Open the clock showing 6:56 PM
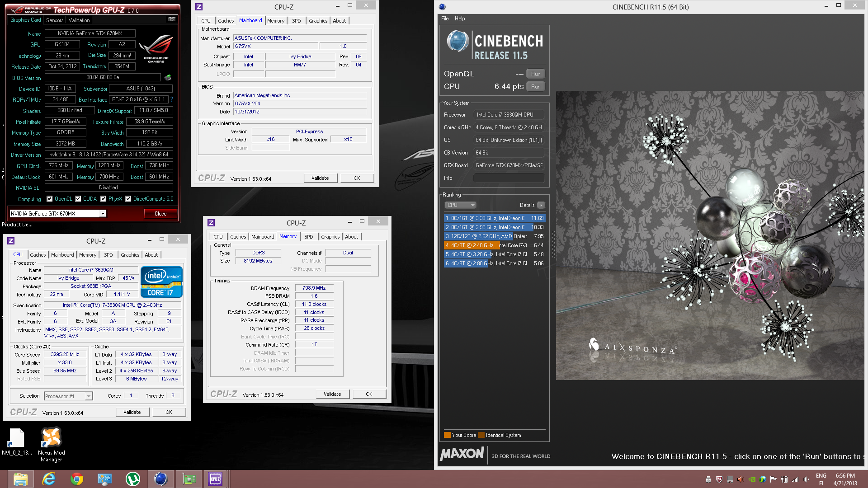This screenshot has height=488, width=868. click(845, 479)
